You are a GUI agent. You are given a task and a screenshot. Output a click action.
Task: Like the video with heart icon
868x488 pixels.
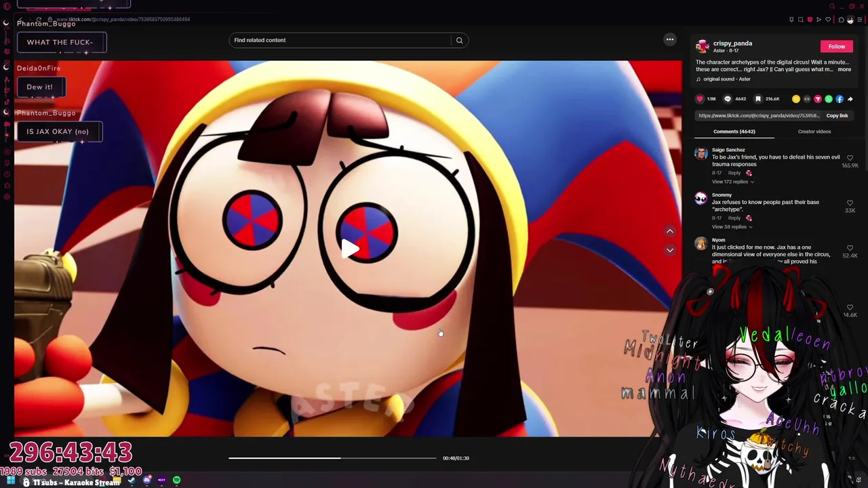tap(700, 99)
